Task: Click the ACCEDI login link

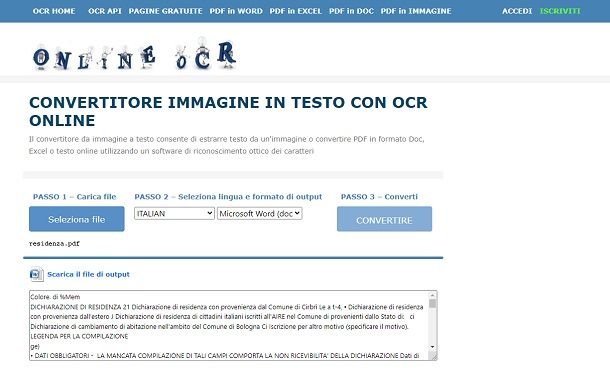Action: coord(517,11)
